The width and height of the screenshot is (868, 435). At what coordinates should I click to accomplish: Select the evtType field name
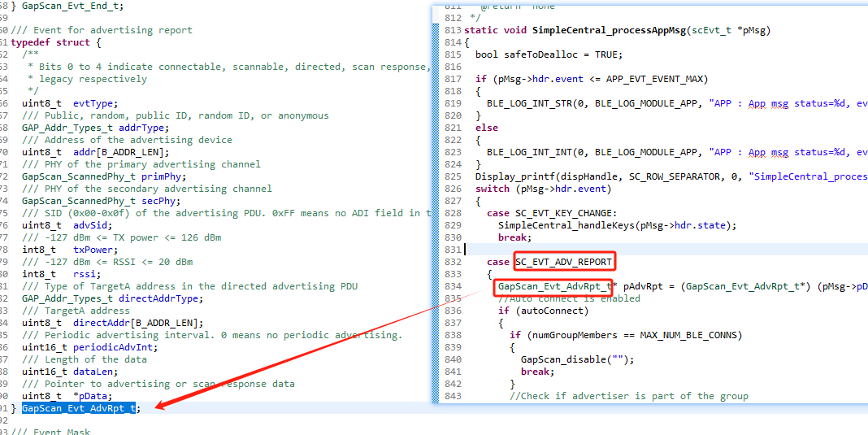coord(93,103)
